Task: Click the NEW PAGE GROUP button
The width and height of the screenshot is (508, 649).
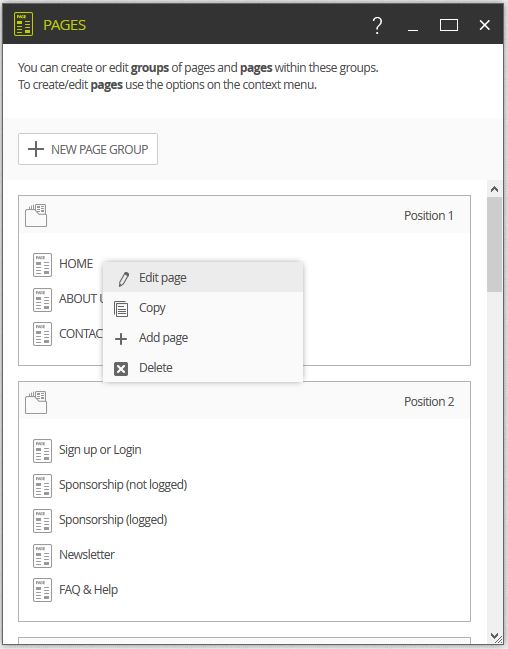Action: 88,149
